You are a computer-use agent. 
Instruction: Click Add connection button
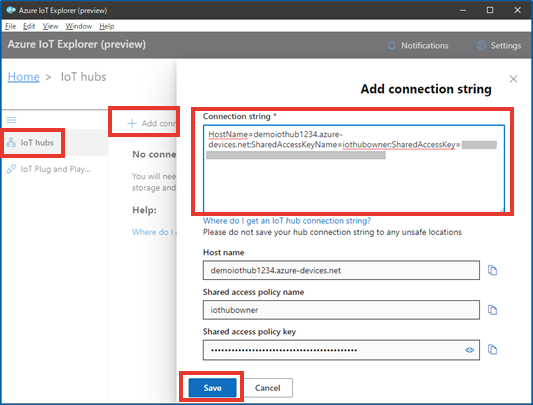pyautogui.click(x=152, y=123)
